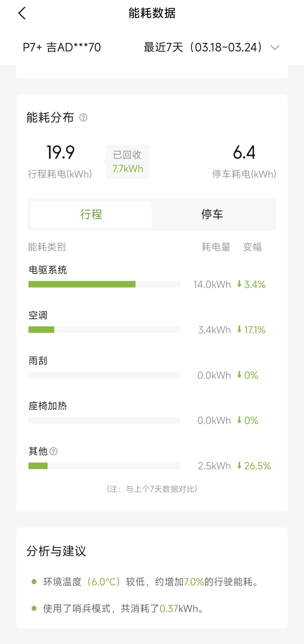
Task: Tap the back arrow icon
Action: pos(22,13)
